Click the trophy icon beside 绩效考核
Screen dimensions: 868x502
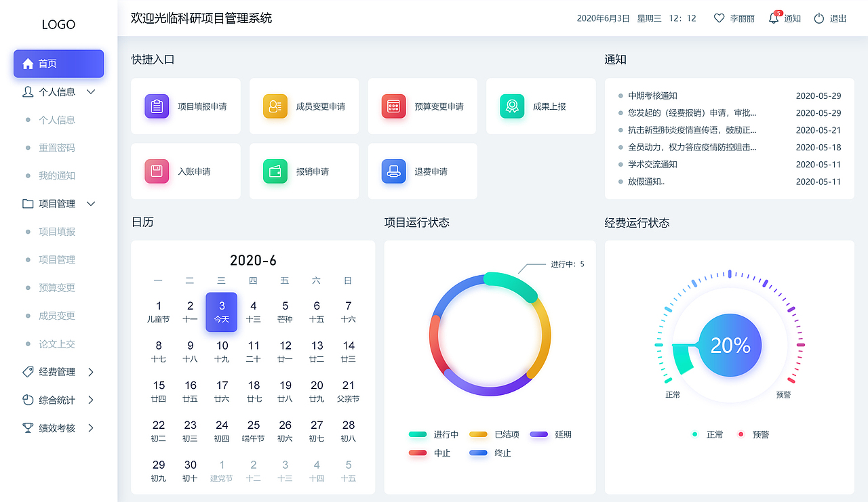[28, 427]
